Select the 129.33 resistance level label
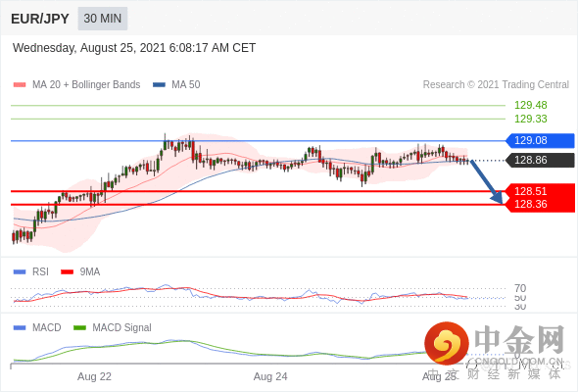The height and width of the screenshot is (392, 578). (530, 119)
